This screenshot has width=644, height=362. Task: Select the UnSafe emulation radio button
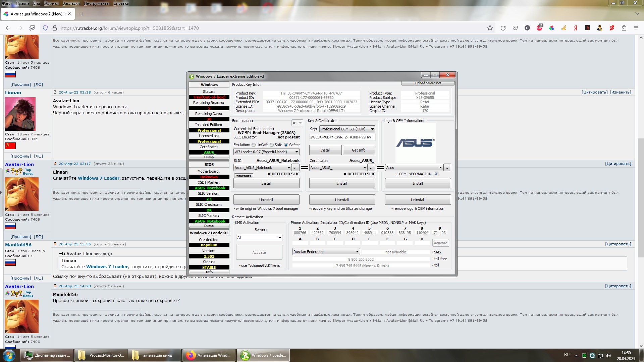coord(254,145)
